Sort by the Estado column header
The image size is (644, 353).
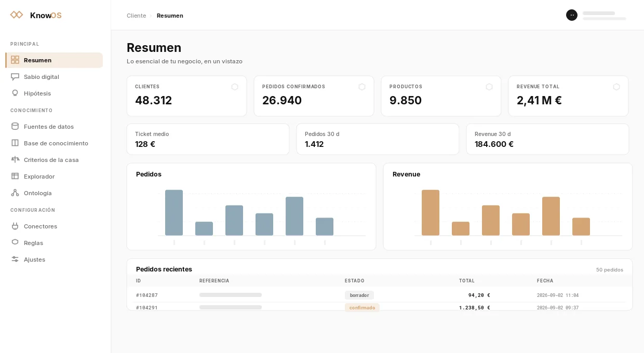coord(354,281)
